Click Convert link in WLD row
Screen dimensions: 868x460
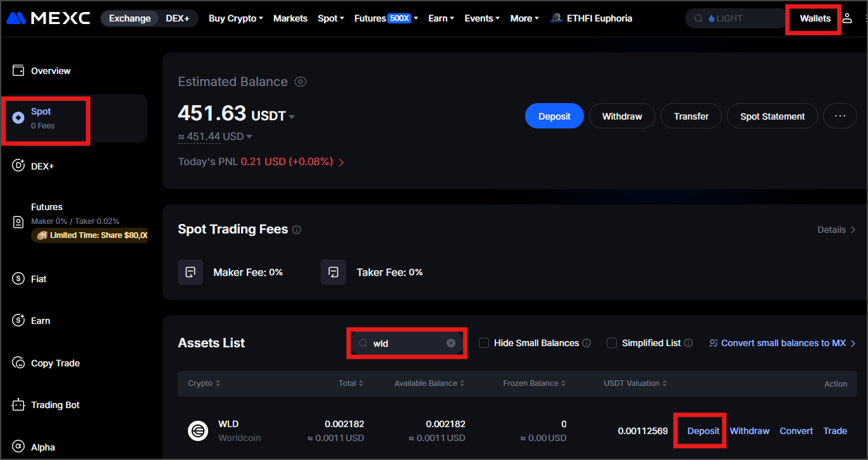tap(796, 431)
